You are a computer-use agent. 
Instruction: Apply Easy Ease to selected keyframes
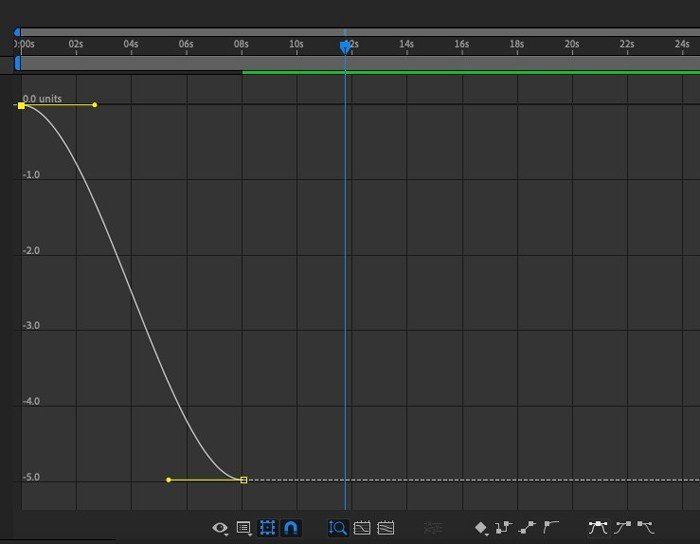coord(598,527)
